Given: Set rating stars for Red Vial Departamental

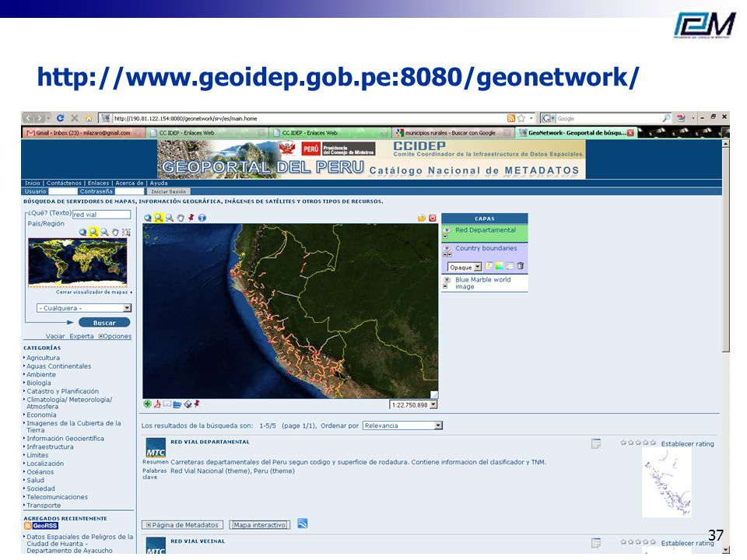Looking at the screenshot, I should click(638, 443).
